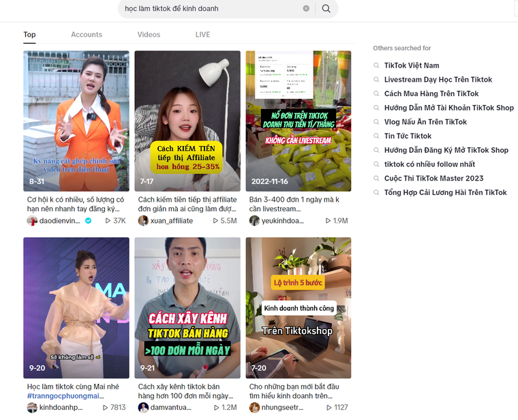This screenshot has width=518, height=420.
Task: Click the search icon beside 'tiktok có nhiều follow nhất'
Action: [x=376, y=164]
